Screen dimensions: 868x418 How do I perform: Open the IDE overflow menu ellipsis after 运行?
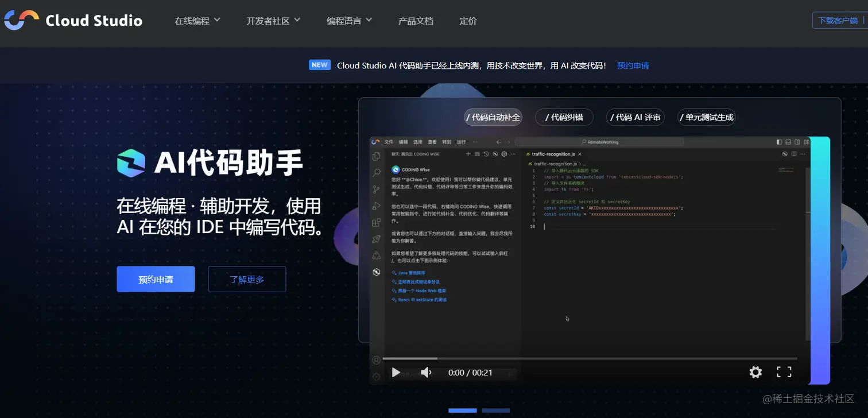coord(475,142)
